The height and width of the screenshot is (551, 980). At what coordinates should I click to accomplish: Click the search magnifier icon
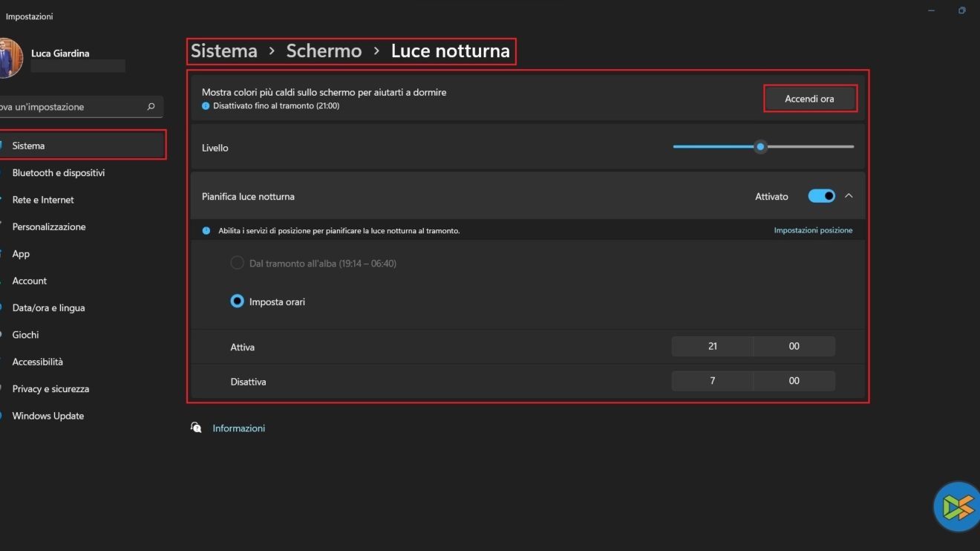[151, 107]
